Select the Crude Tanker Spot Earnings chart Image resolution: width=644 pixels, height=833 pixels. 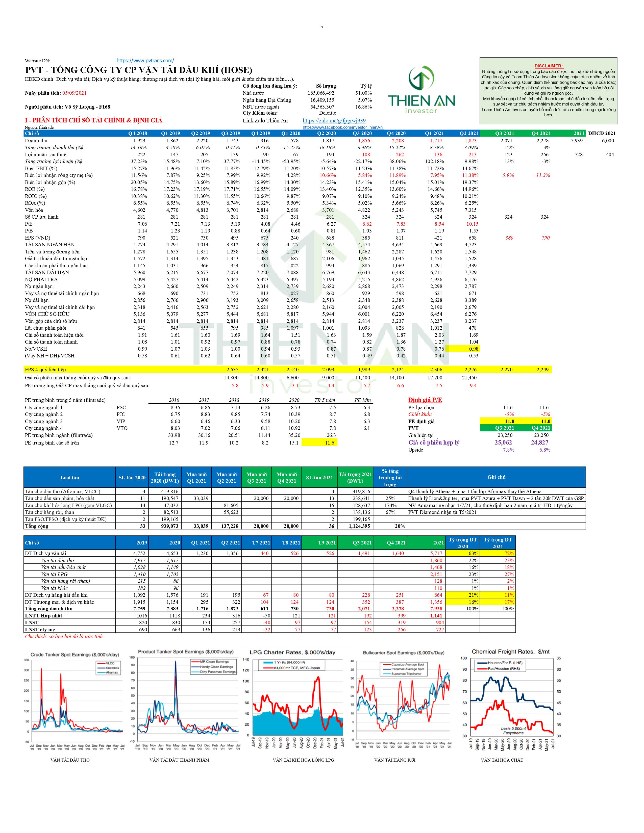tap(78, 700)
